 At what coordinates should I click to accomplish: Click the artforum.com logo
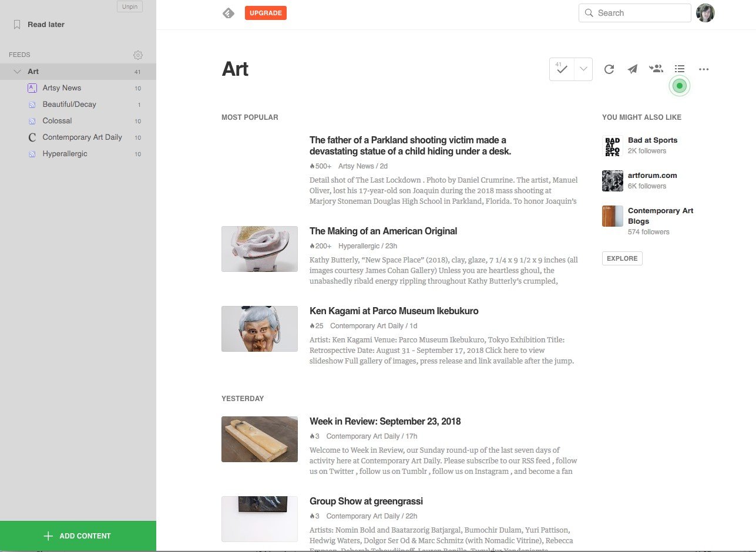(x=612, y=181)
